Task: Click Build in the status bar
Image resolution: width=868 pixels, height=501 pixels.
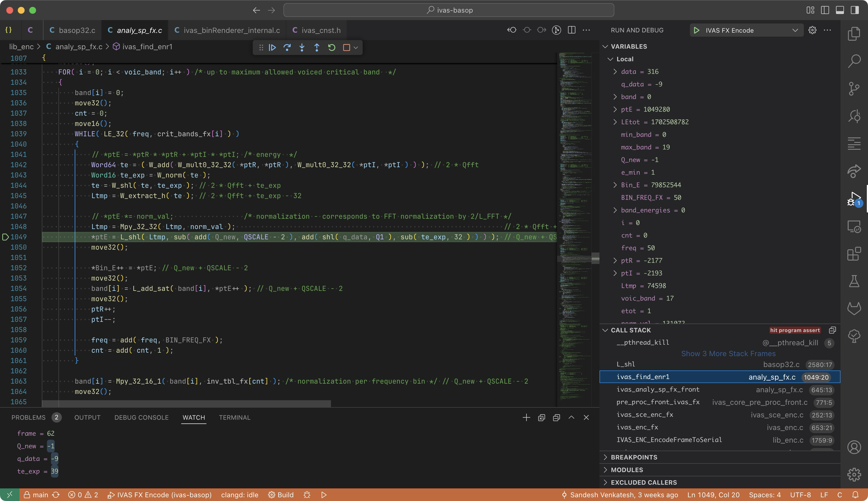Action: coord(281,495)
